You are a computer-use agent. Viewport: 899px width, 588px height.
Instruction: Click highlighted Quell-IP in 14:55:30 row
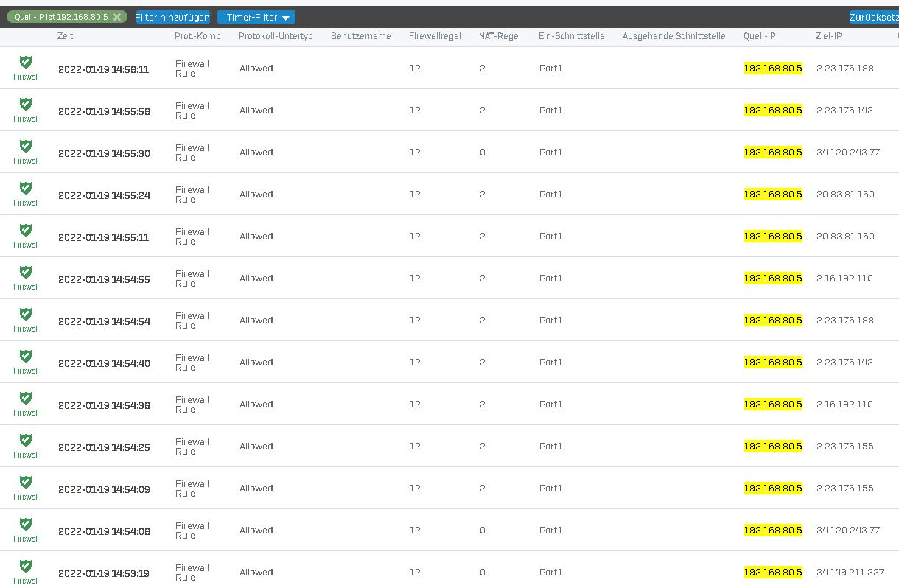pyautogui.click(x=773, y=152)
